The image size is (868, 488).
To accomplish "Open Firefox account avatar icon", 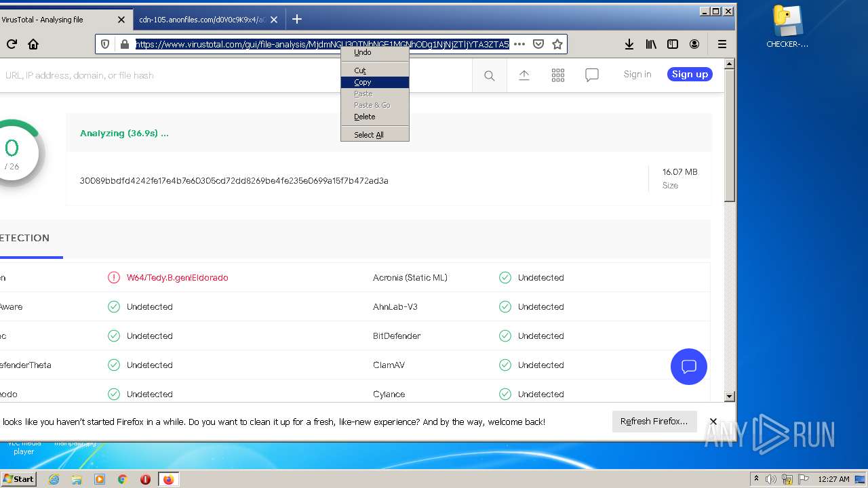I will [694, 44].
